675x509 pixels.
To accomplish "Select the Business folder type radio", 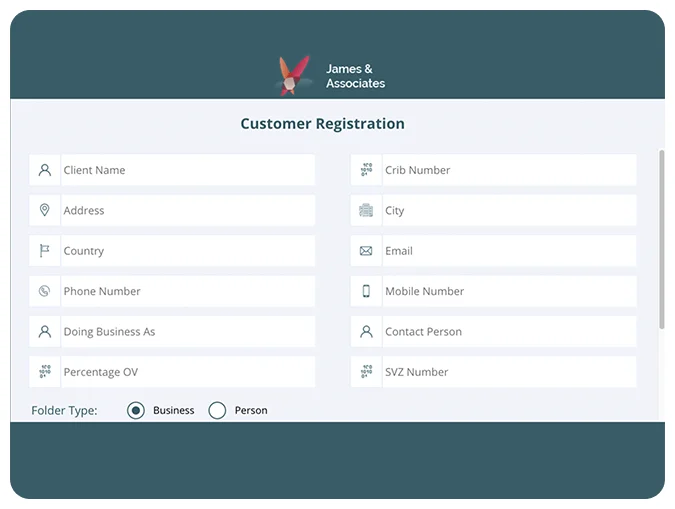I will coord(136,410).
